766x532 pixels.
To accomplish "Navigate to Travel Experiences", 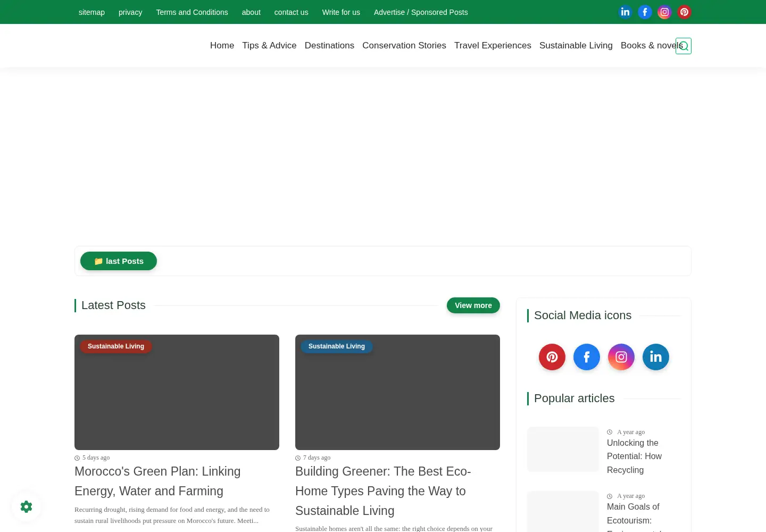I will coord(493,45).
